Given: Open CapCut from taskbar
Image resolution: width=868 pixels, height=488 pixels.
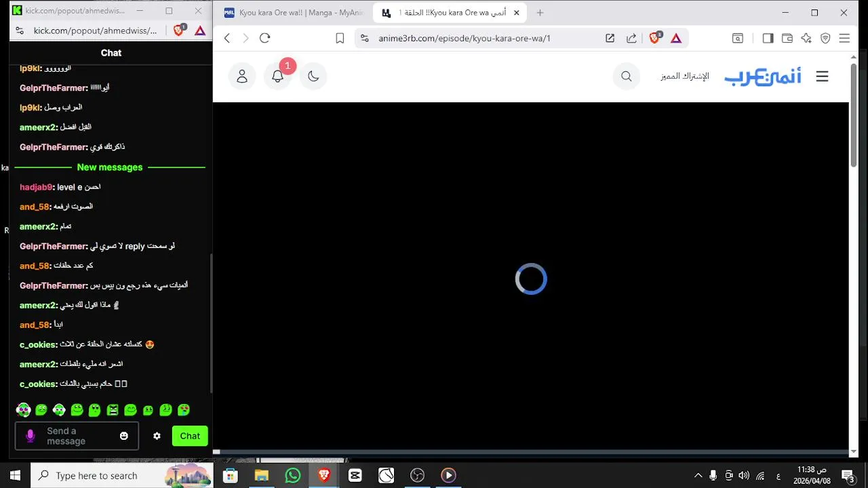Looking at the screenshot, I should [x=355, y=475].
